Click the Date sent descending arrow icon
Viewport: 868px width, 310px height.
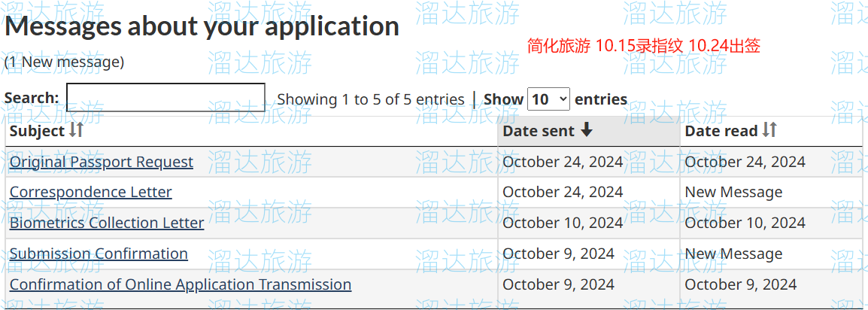tap(587, 130)
